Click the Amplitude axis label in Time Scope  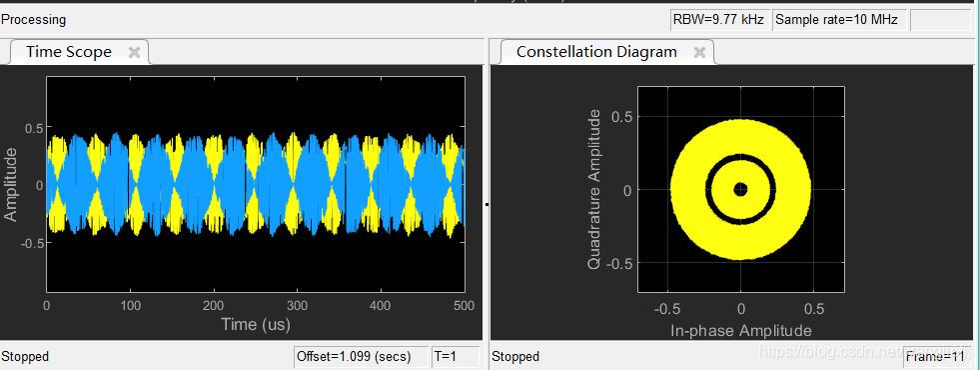(x=11, y=184)
